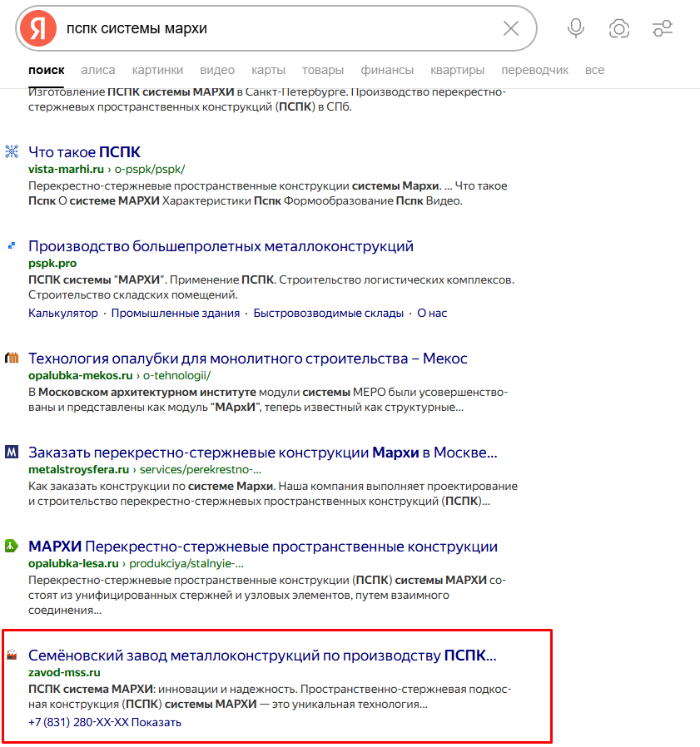Select the "поиск" tab

click(x=47, y=70)
